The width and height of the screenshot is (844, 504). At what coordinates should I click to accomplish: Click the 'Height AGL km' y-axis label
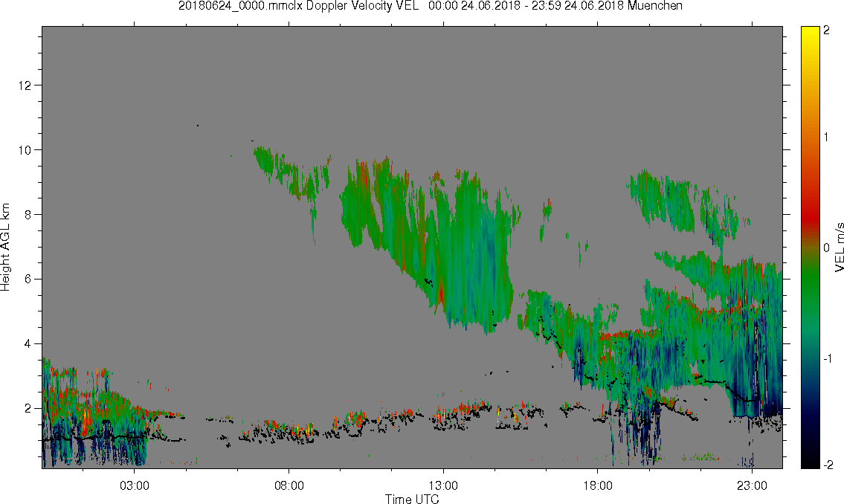click(x=5, y=248)
